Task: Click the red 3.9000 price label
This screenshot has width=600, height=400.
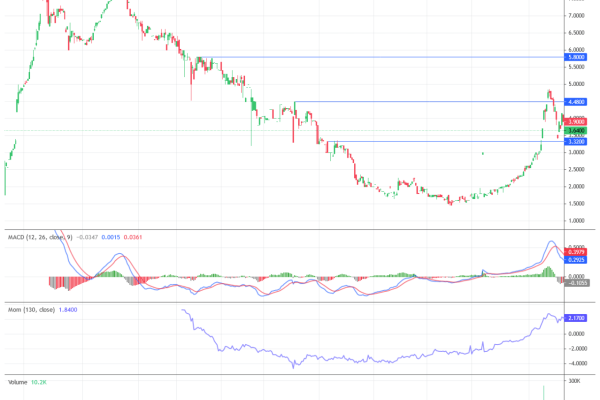Action: (x=577, y=121)
